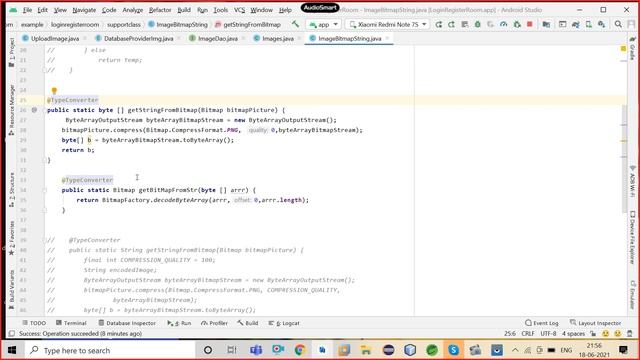
Task: Open the Logcat tool window
Action: 284,323
